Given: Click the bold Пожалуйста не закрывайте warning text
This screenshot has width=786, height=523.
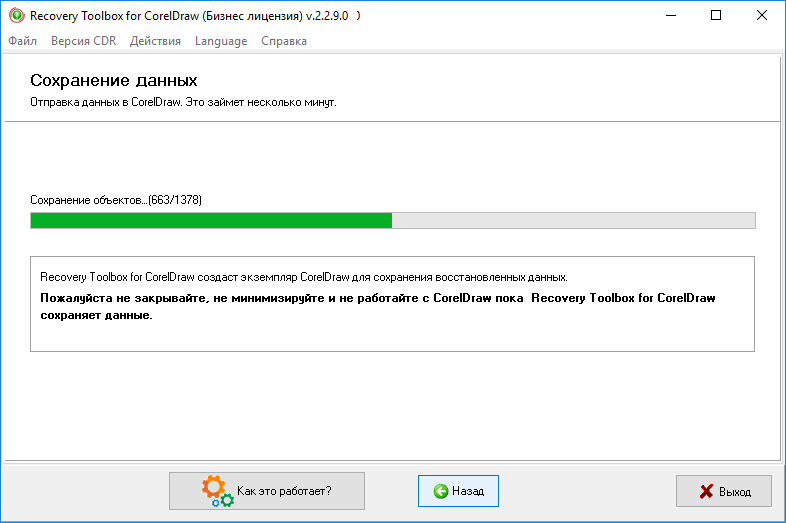Looking at the screenshot, I should click(x=377, y=306).
